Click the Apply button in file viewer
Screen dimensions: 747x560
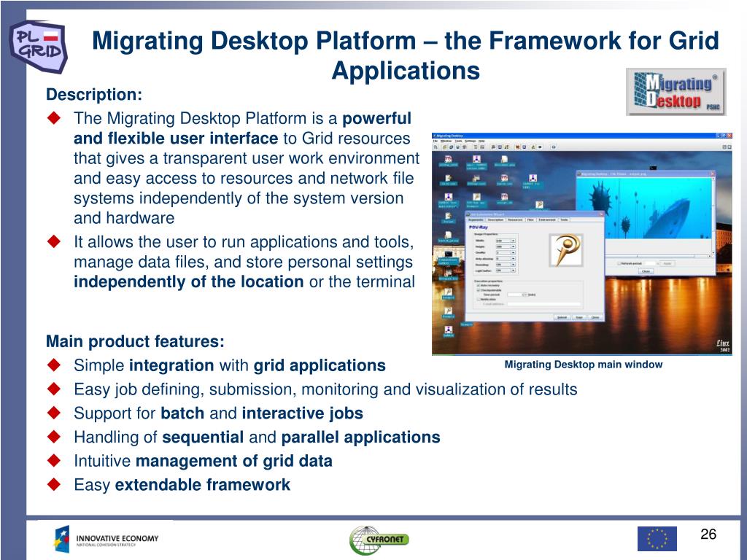click(x=667, y=263)
